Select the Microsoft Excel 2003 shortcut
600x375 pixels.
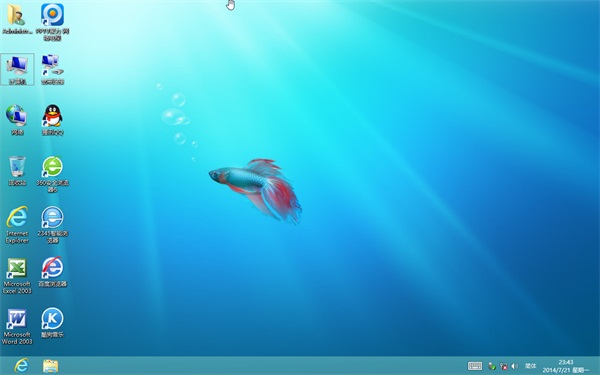[17, 276]
